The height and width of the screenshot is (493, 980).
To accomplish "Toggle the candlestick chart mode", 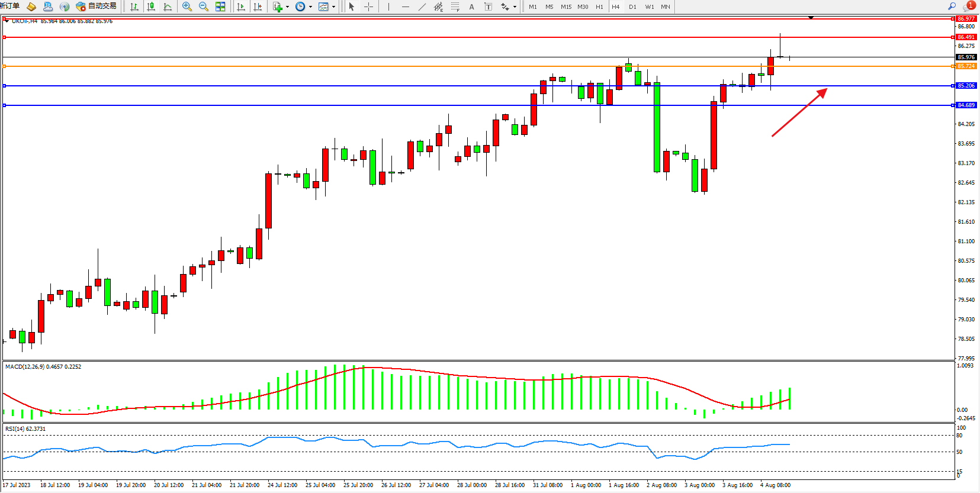I will point(151,7).
